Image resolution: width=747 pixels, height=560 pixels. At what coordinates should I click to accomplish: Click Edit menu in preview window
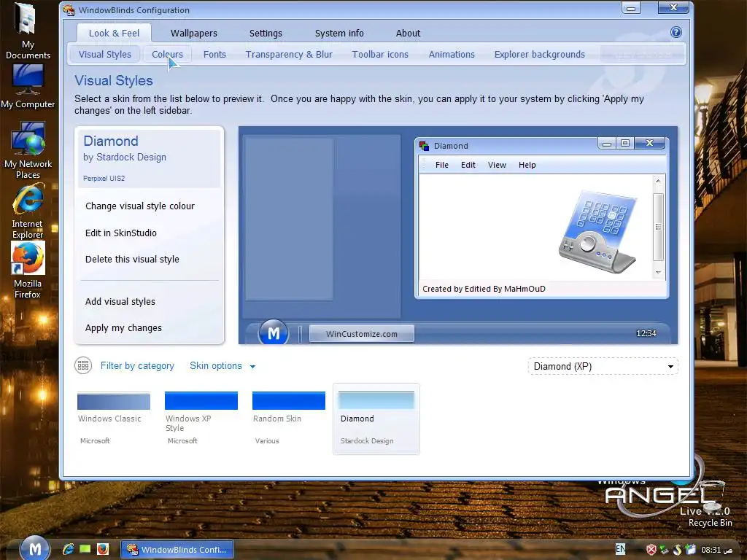tap(468, 165)
